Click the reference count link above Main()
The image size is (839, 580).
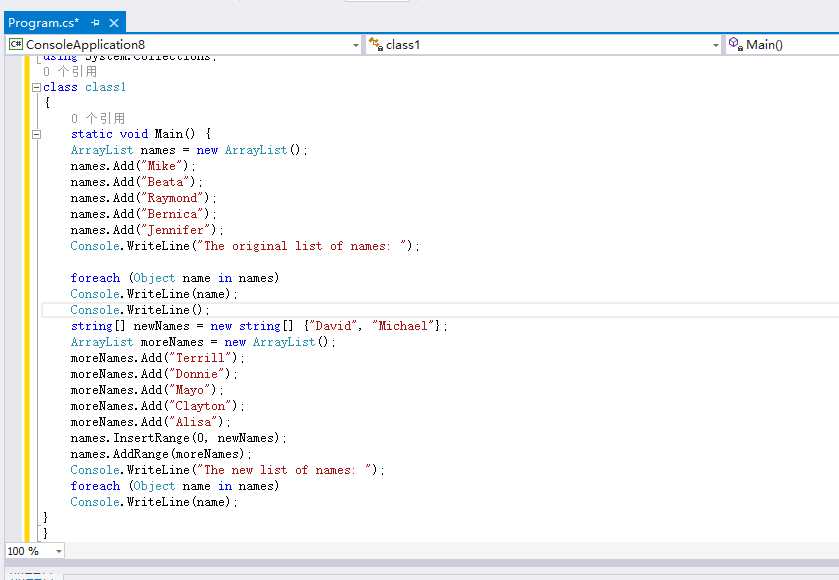pyautogui.click(x=98, y=118)
